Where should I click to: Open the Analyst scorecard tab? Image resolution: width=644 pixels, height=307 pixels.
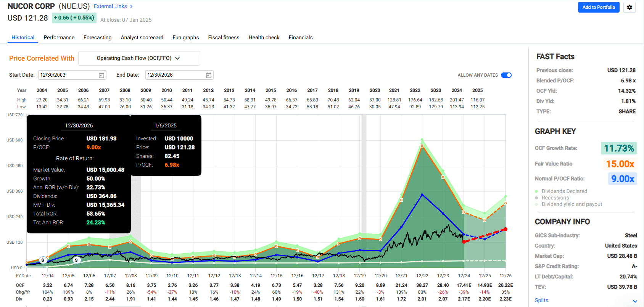[x=142, y=37]
